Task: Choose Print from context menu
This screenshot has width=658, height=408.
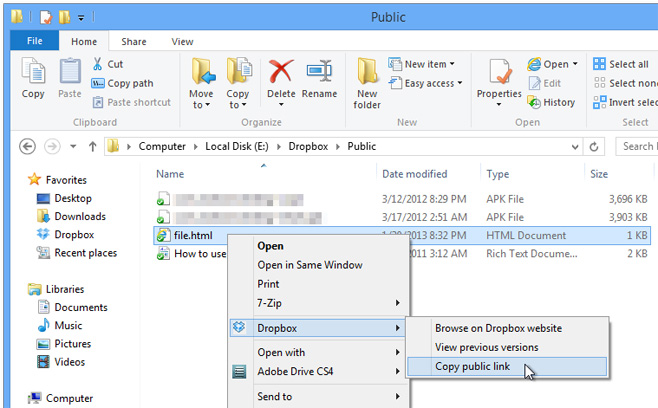Action: 268,284
